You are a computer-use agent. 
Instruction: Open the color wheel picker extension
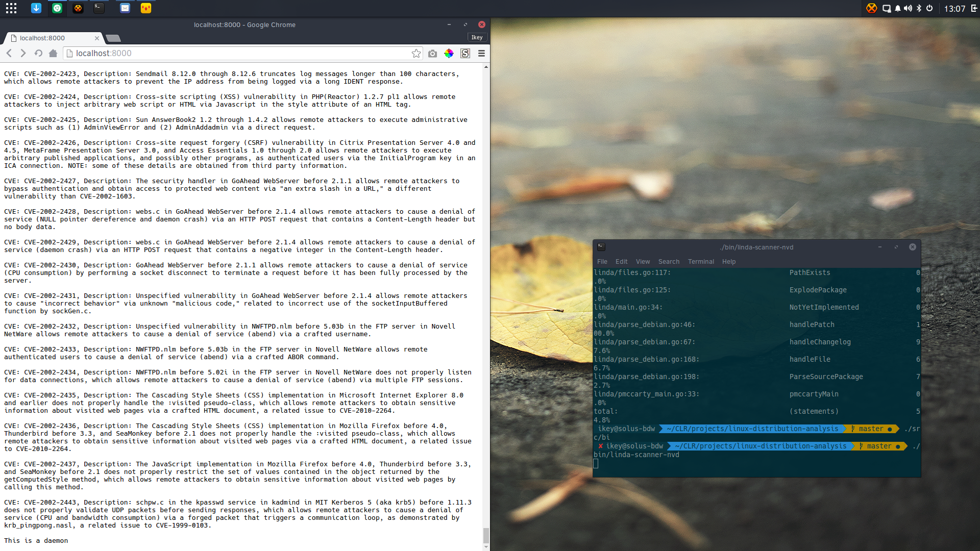[449, 53]
